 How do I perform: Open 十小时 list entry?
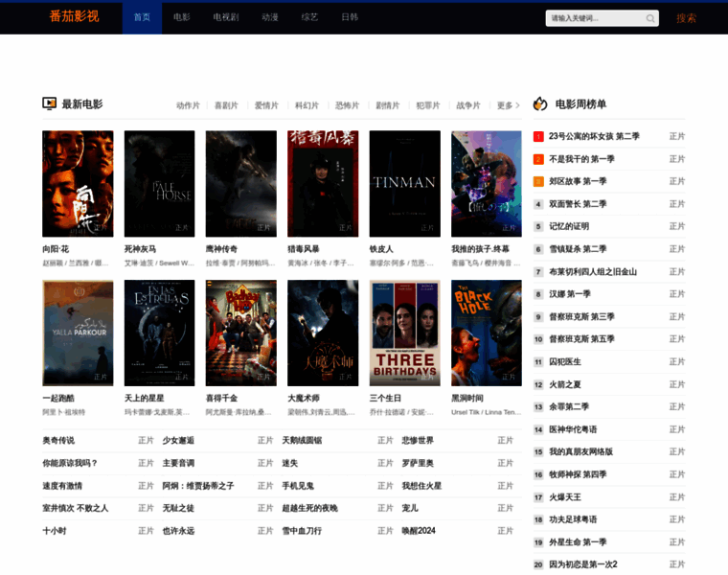tap(55, 531)
